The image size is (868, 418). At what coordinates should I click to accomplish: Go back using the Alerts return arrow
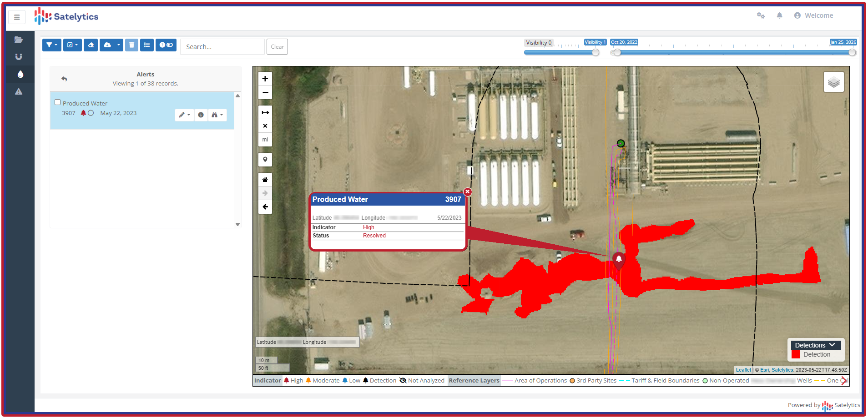click(x=64, y=79)
